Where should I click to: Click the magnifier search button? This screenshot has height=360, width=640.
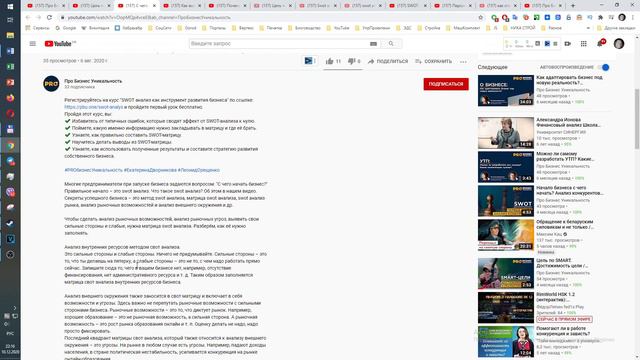coord(391,44)
